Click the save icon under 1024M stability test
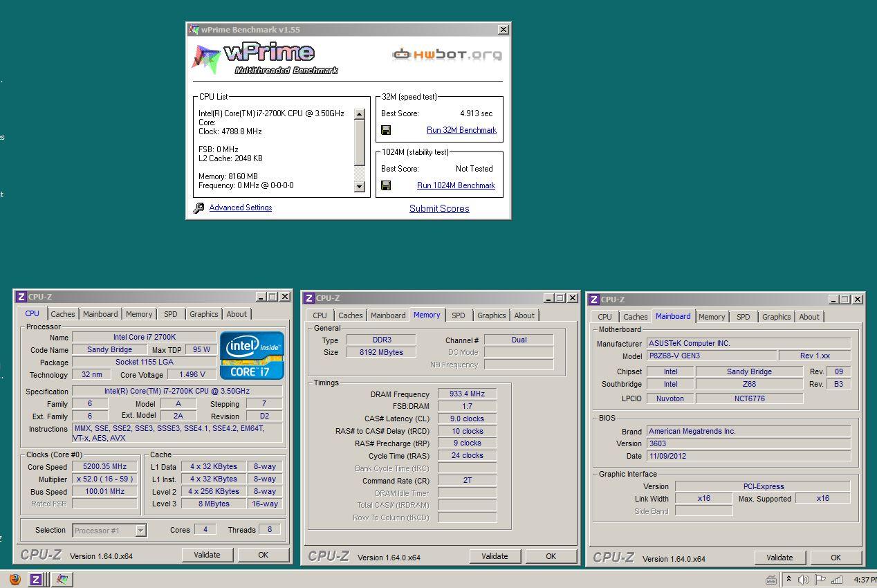The width and height of the screenshot is (877, 588). (386, 185)
